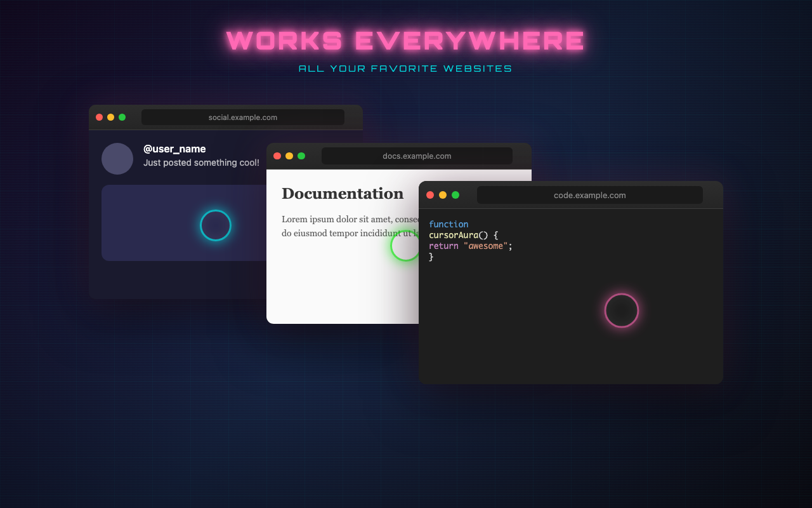The width and height of the screenshot is (812, 508).
Task: Open the docs.example.com address bar
Action: pos(417,156)
